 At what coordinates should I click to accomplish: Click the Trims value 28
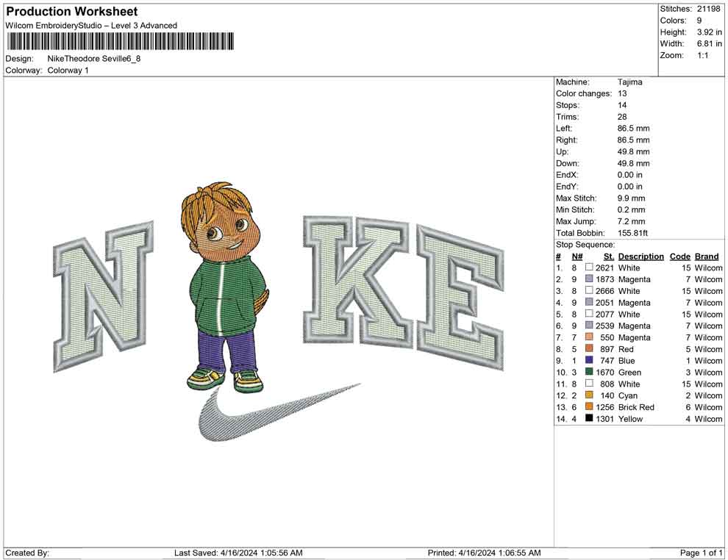(x=622, y=117)
